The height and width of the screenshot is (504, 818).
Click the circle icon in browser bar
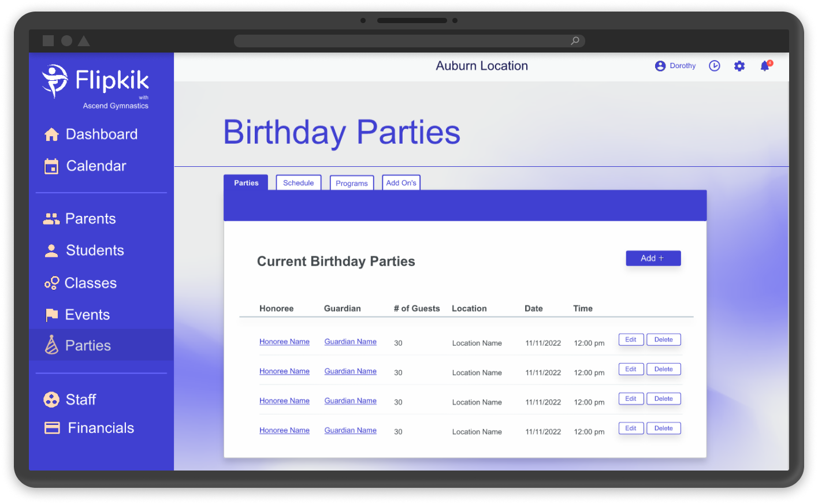coord(66,40)
